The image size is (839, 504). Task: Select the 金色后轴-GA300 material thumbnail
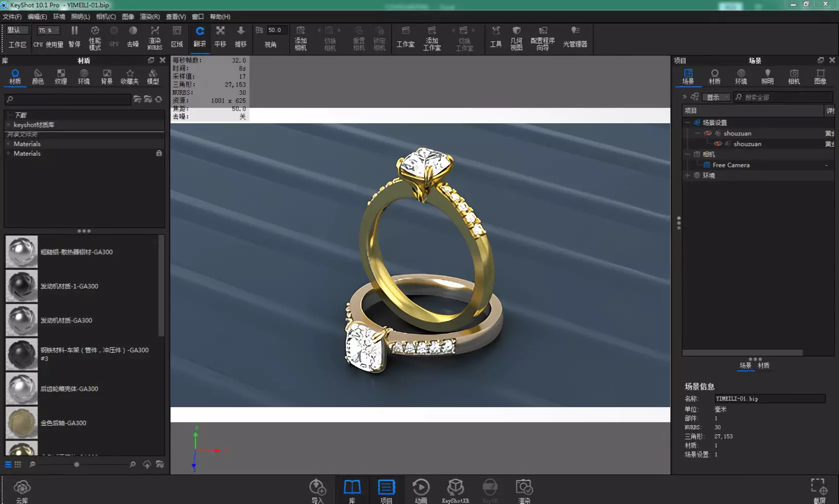click(21, 423)
